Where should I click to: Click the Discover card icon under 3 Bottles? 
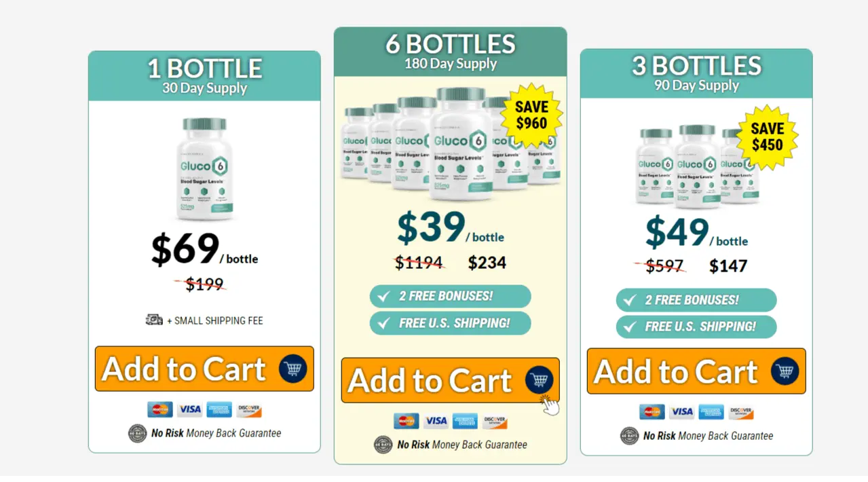point(741,412)
